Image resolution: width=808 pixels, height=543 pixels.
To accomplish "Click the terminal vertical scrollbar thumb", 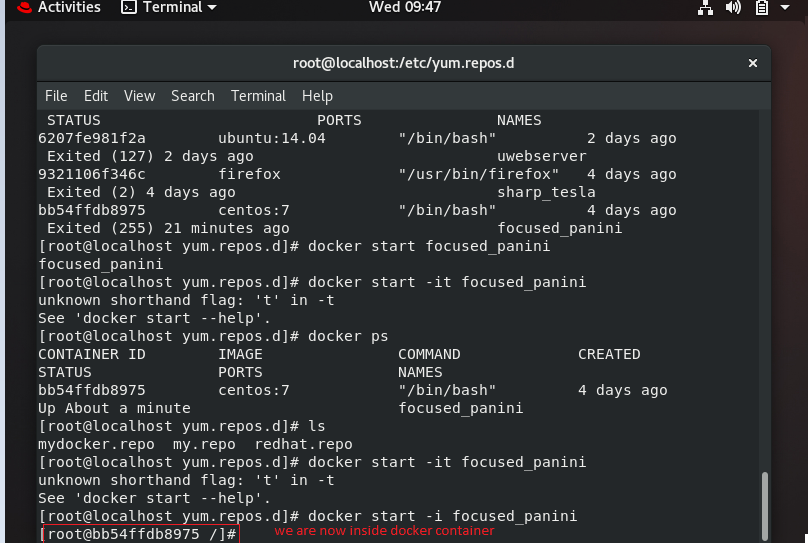I will pyautogui.click(x=765, y=505).
